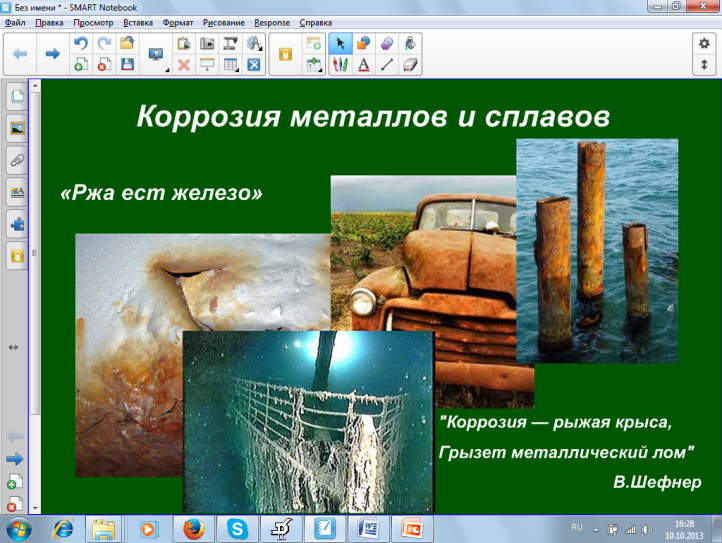Screen dimensions: 722x543
Task: Click the page scroll down arrow
Action: [35, 508]
